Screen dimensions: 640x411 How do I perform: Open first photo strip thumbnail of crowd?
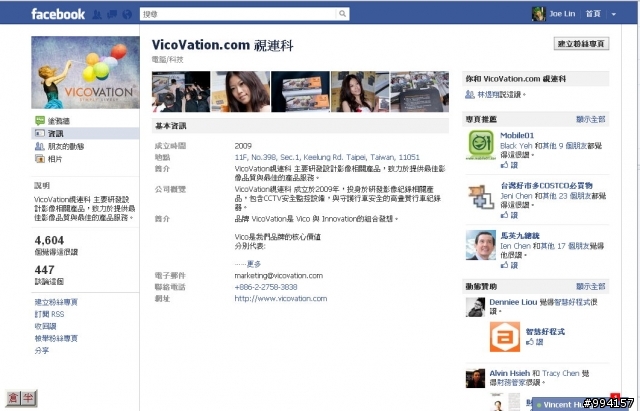pyautogui.click(x=181, y=91)
